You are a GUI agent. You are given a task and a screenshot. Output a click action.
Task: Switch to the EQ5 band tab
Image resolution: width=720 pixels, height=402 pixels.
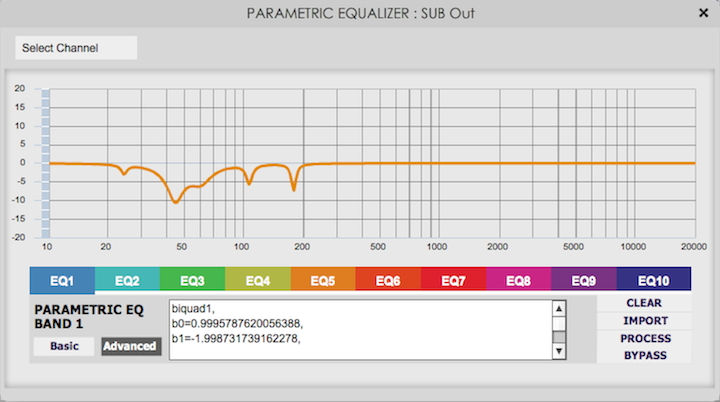click(323, 279)
